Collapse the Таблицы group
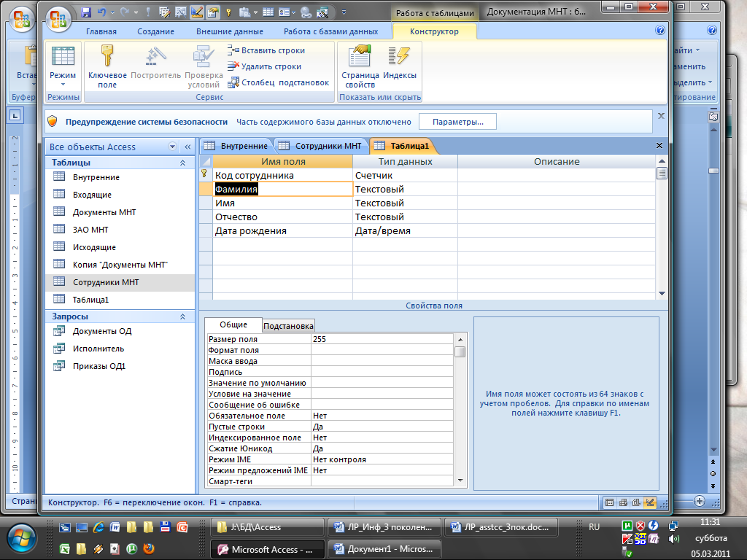 tap(182, 163)
